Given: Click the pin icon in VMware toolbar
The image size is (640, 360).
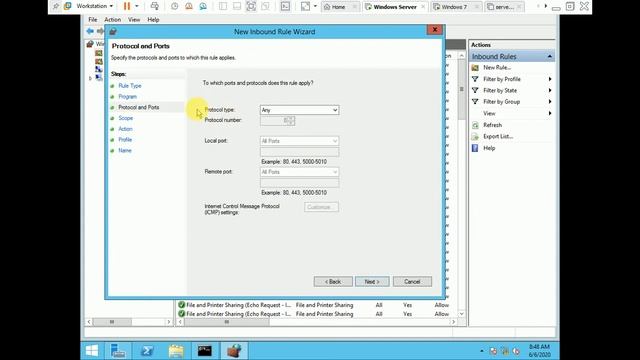Looking at the screenshot, I should click(x=56, y=6).
